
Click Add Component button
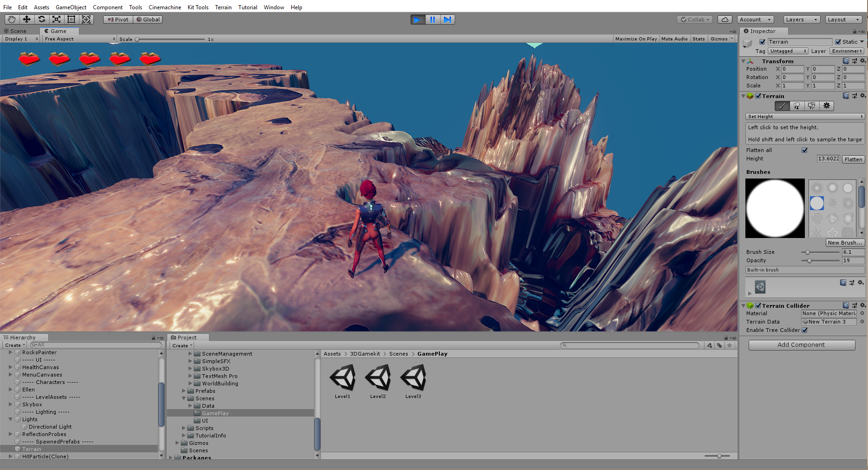[802, 345]
